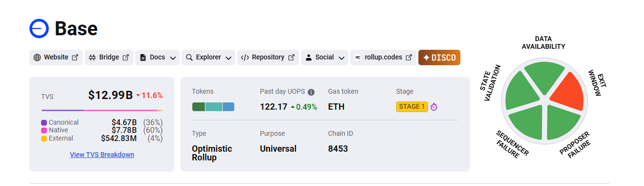Image resolution: width=644 pixels, height=186 pixels.
Task: Click the blue token bar segment
Action: point(229,107)
